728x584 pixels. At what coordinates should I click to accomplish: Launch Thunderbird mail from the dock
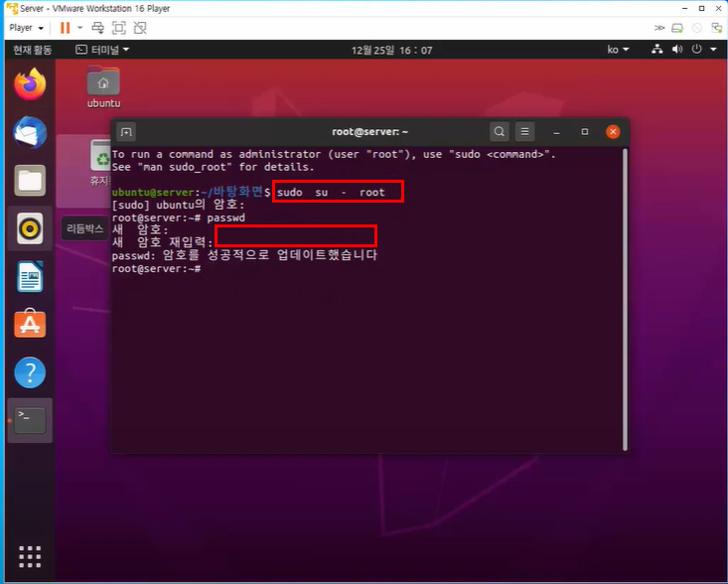coord(30,132)
